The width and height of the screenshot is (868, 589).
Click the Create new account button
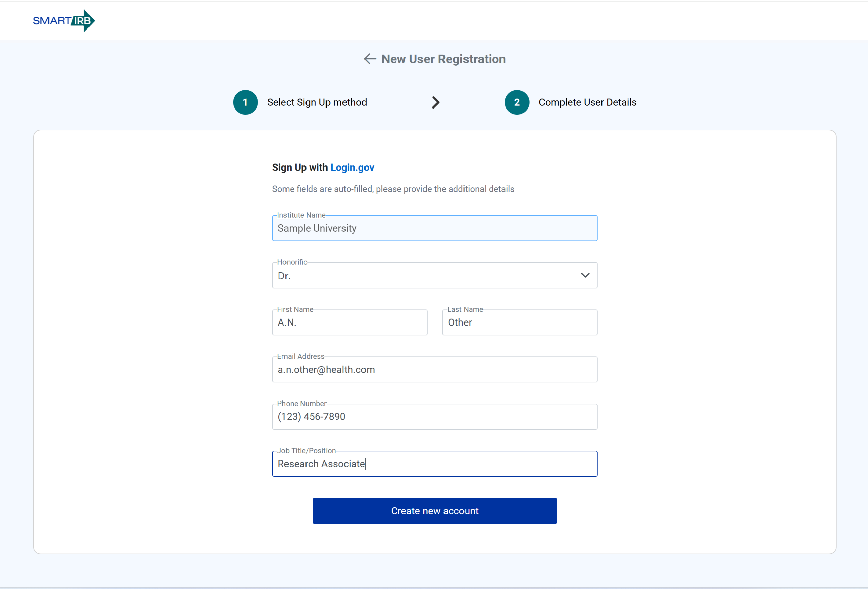[435, 511]
